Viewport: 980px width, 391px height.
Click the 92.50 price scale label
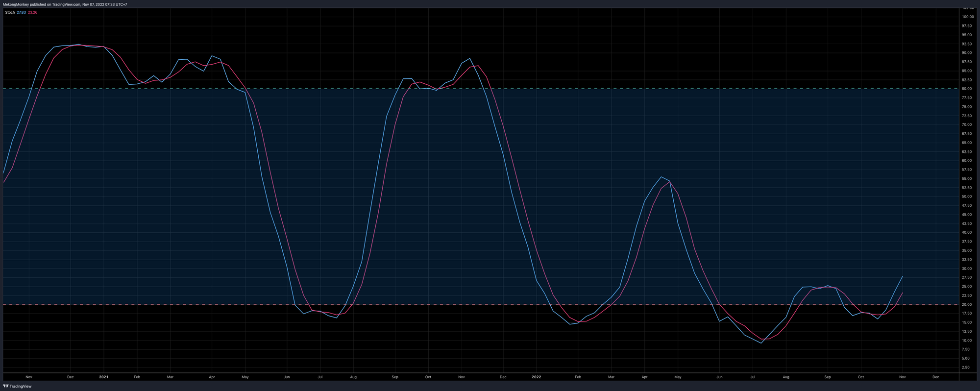pyautogui.click(x=966, y=44)
